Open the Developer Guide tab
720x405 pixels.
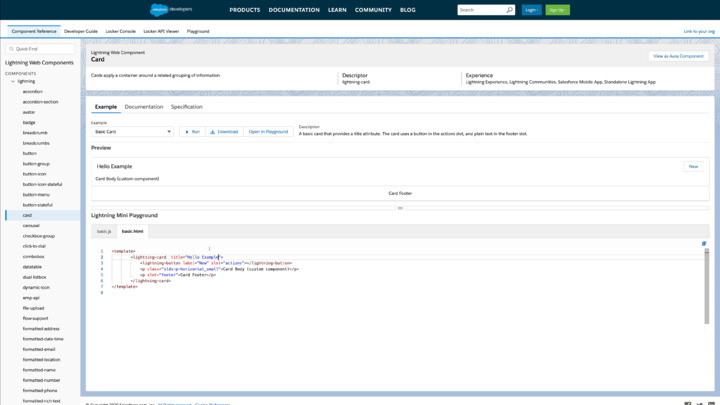[81, 31]
